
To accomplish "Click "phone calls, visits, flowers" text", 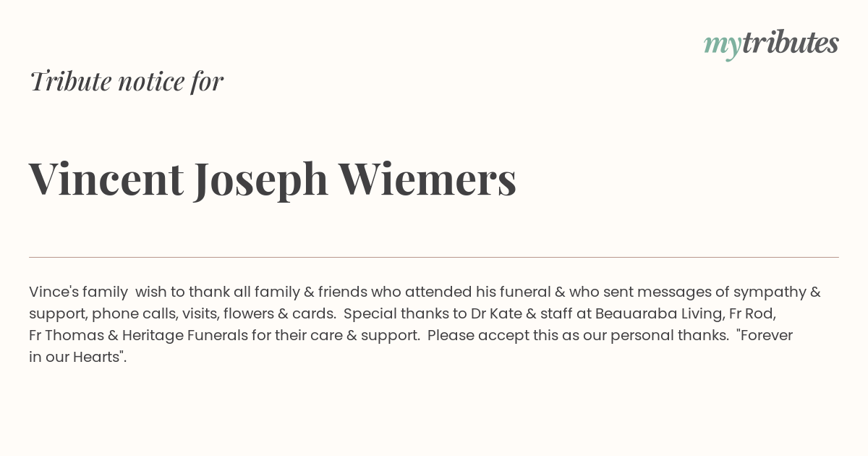I will (x=182, y=314).
